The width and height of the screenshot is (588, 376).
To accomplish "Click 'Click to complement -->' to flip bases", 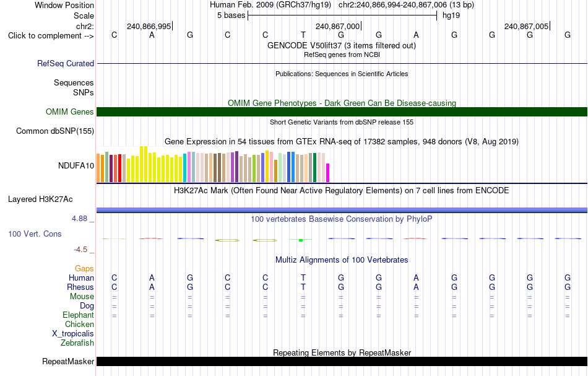I will tap(51, 36).
